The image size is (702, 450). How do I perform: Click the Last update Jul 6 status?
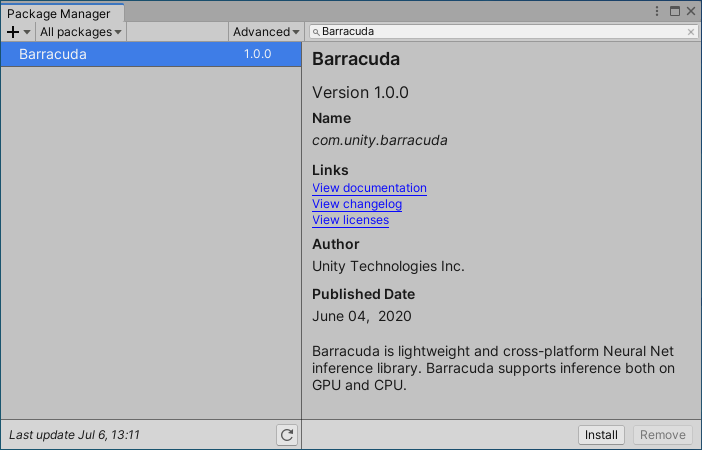point(74,435)
